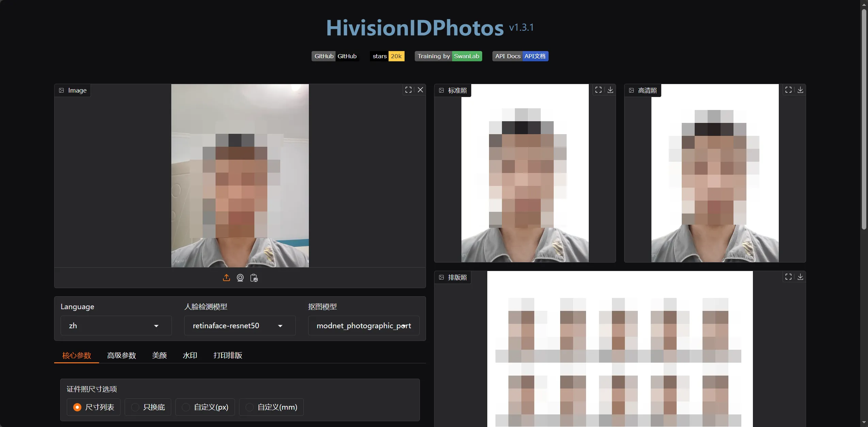Choose the 自定义(mm) size option
Viewport: 868px width, 427px height.
coord(250,407)
